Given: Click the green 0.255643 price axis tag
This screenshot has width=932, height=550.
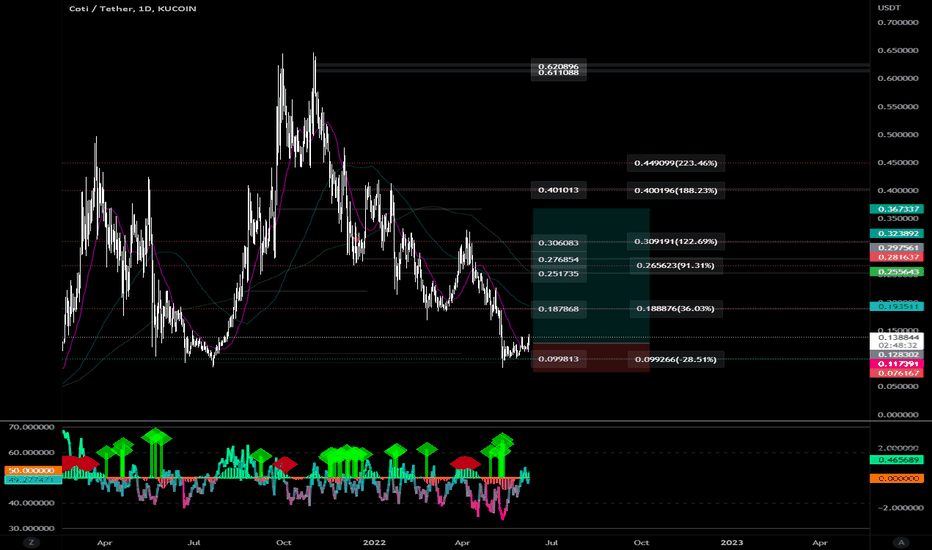Looking at the screenshot, I should pyautogui.click(x=898, y=272).
